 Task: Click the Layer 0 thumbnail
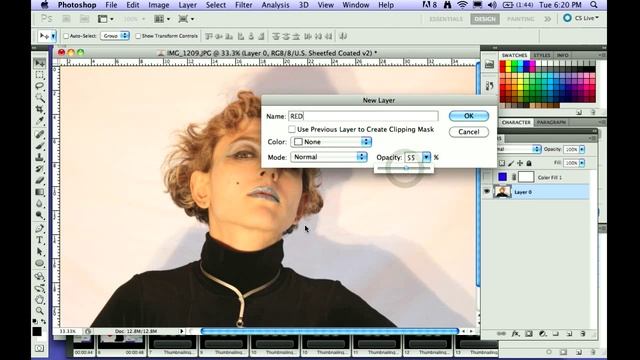[502, 191]
